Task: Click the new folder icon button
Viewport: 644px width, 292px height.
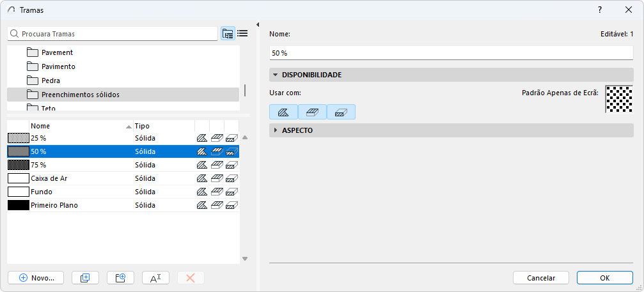Action: coord(120,278)
